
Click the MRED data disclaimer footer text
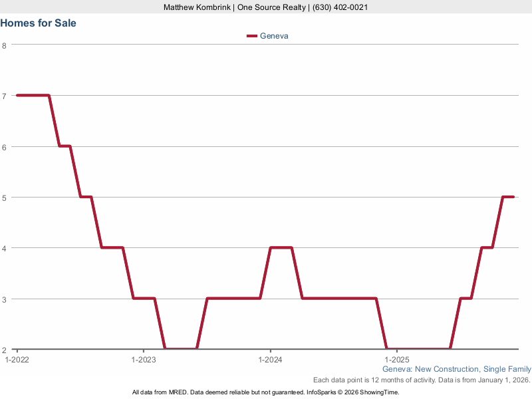pos(266,392)
